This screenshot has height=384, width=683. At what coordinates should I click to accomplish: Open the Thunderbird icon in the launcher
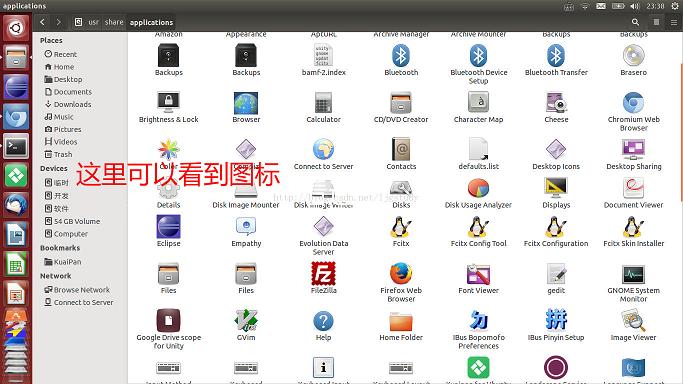coord(16,205)
